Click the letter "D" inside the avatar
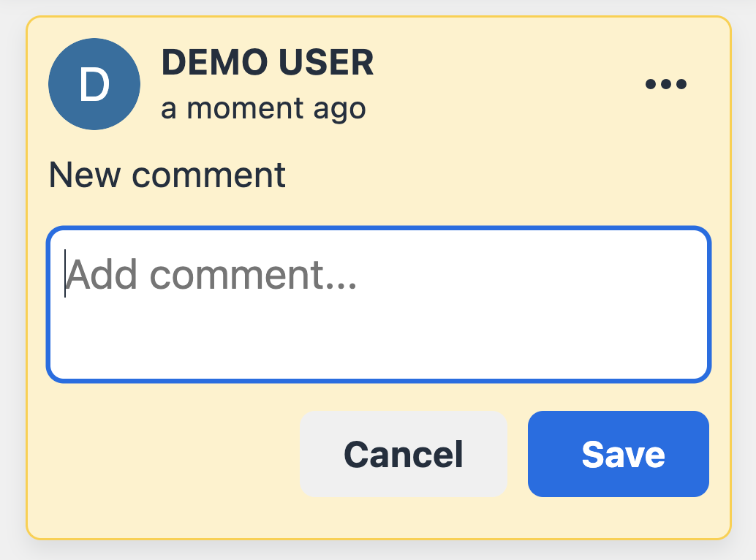Image resolution: width=756 pixels, height=560 pixels. pyautogui.click(x=94, y=85)
